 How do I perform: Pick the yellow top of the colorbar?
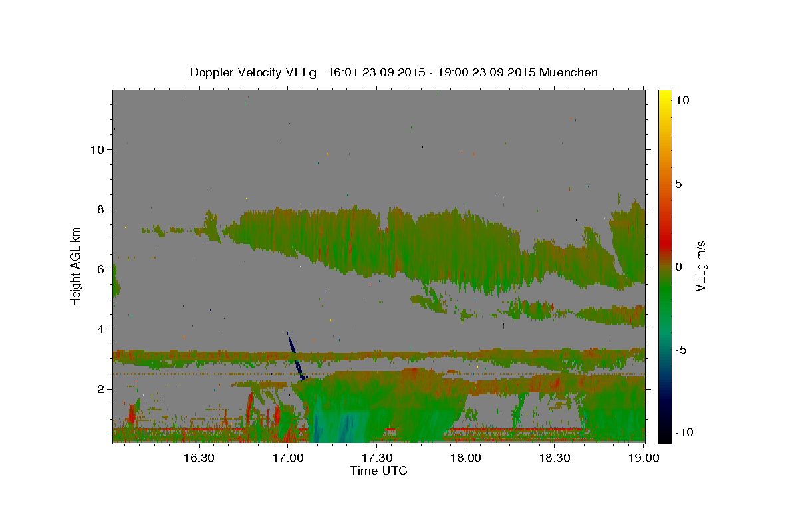click(x=665, y=96)
